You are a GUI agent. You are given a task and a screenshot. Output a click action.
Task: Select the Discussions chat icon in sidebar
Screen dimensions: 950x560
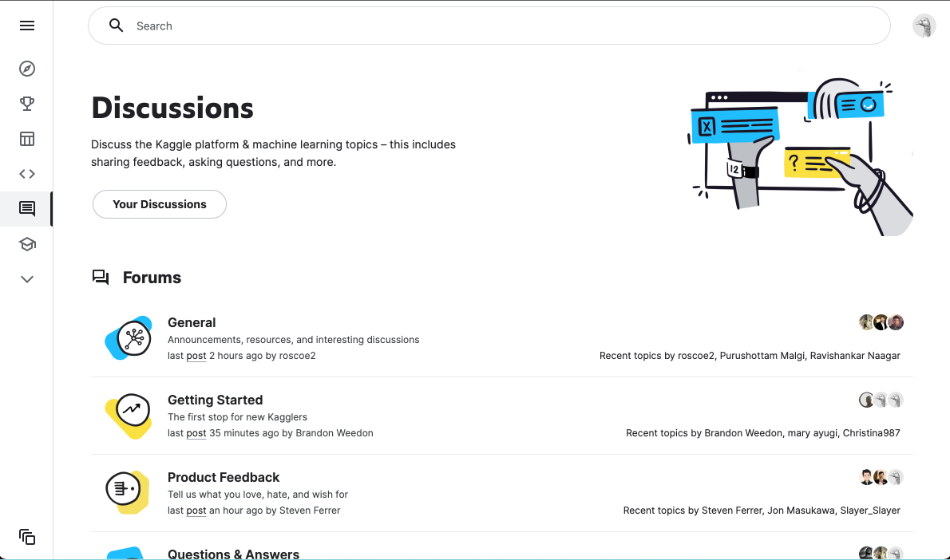[x=26, y=209]
